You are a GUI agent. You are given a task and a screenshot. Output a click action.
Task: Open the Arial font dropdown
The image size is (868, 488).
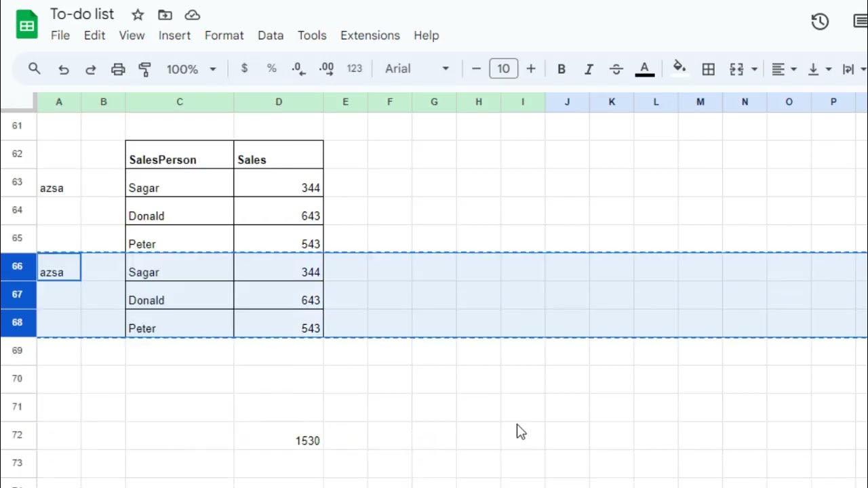(417, 68)
